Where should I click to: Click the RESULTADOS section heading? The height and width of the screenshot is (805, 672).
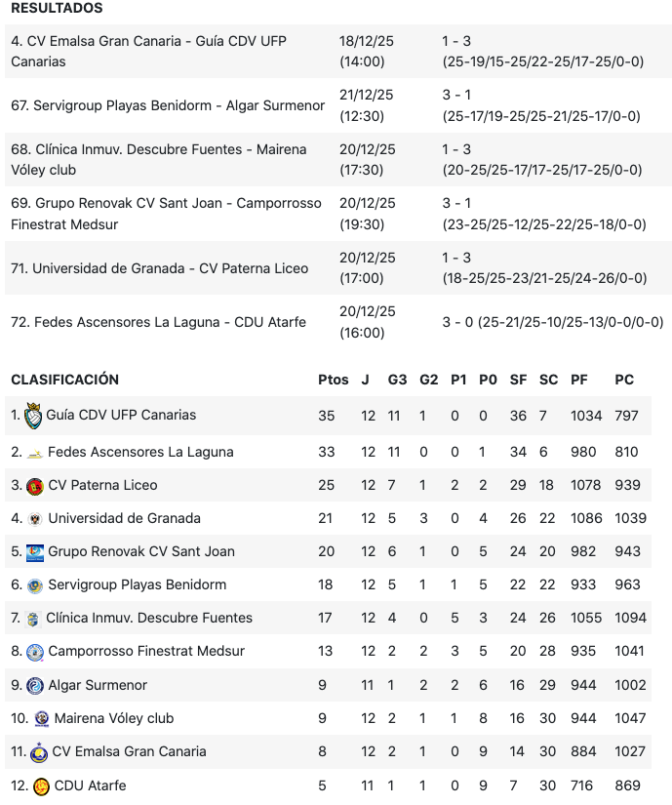point(57,8)
